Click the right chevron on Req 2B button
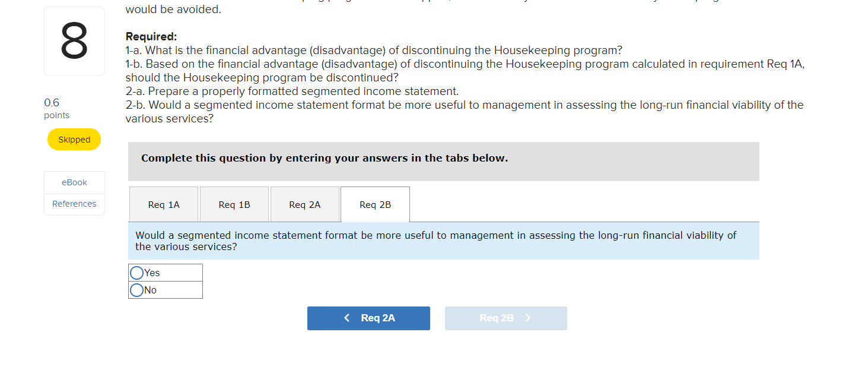Screen dimensions: 868x373 point(528,318)
